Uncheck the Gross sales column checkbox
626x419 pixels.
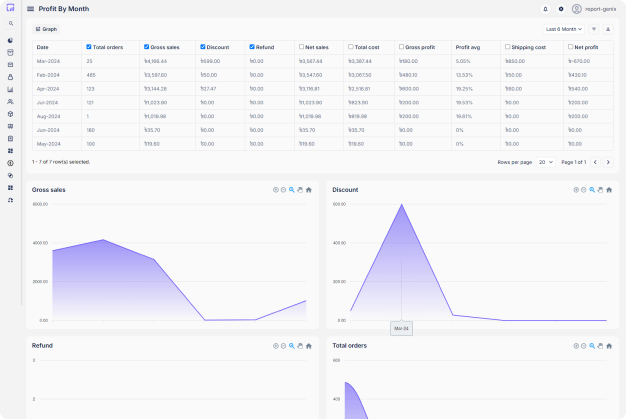[x=147, y=47]
